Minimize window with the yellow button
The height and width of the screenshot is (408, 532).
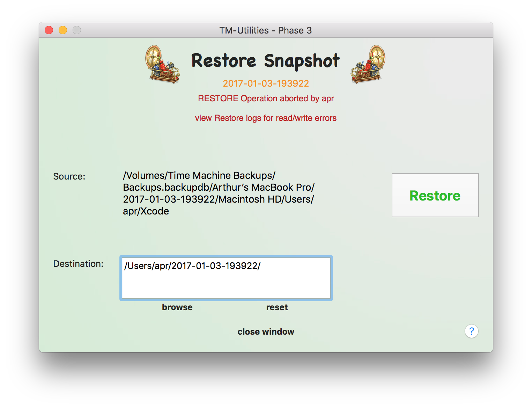63,30
